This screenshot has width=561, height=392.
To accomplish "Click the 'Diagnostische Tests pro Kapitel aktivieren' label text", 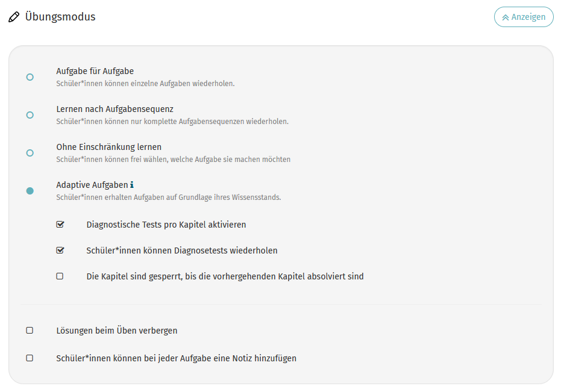I will point(166,225).
